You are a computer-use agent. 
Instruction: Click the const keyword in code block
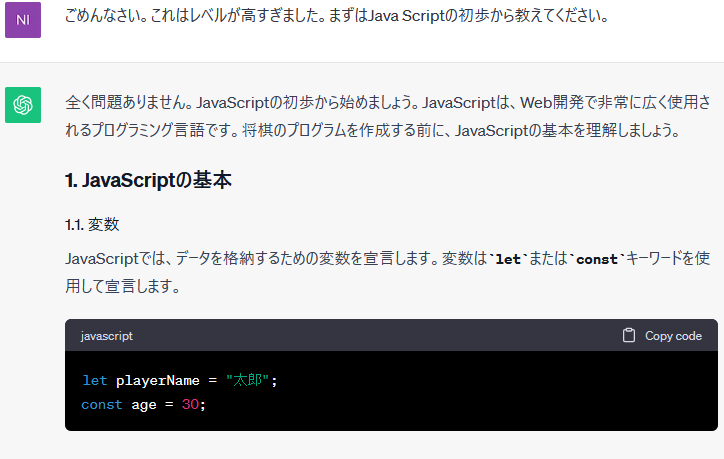[x=102, y=405]
